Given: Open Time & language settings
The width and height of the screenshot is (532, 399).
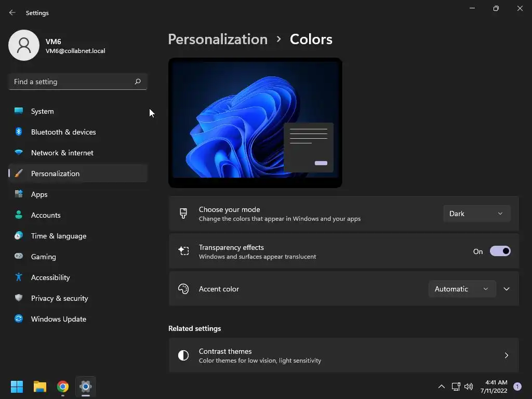Looking at the screenshot, I should pos(78,235).
